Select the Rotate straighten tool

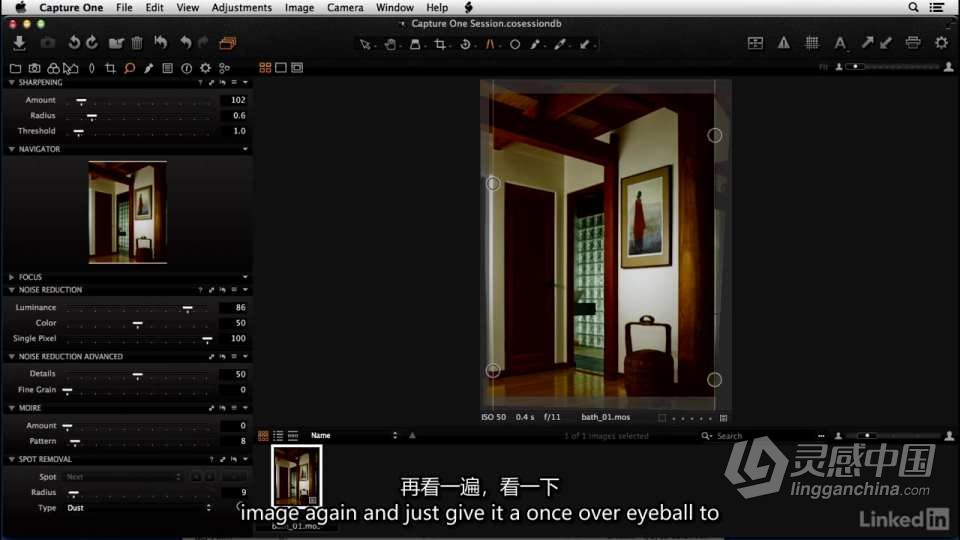pos(465,44)
